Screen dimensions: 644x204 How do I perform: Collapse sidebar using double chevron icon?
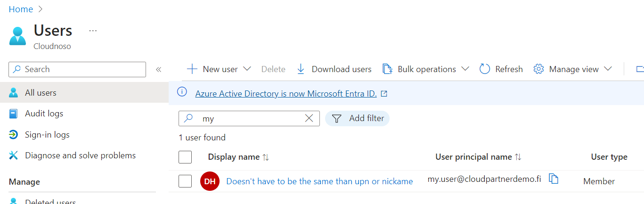point(159,70)
